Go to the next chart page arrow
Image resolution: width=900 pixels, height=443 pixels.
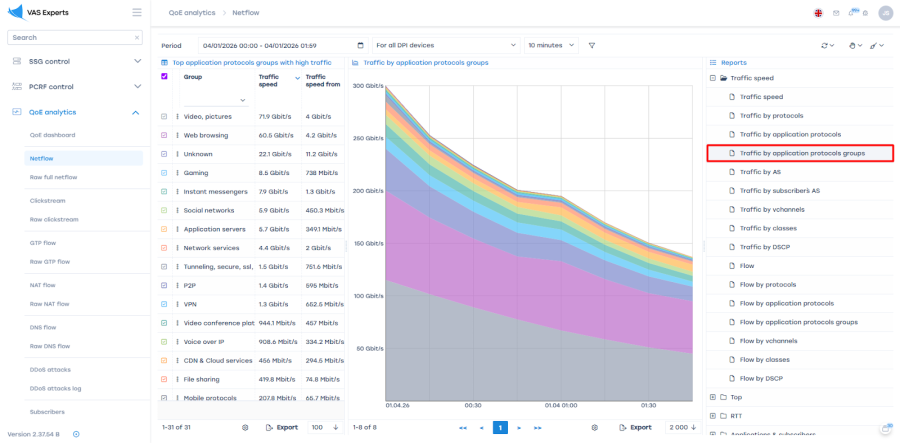coord(519,427)
